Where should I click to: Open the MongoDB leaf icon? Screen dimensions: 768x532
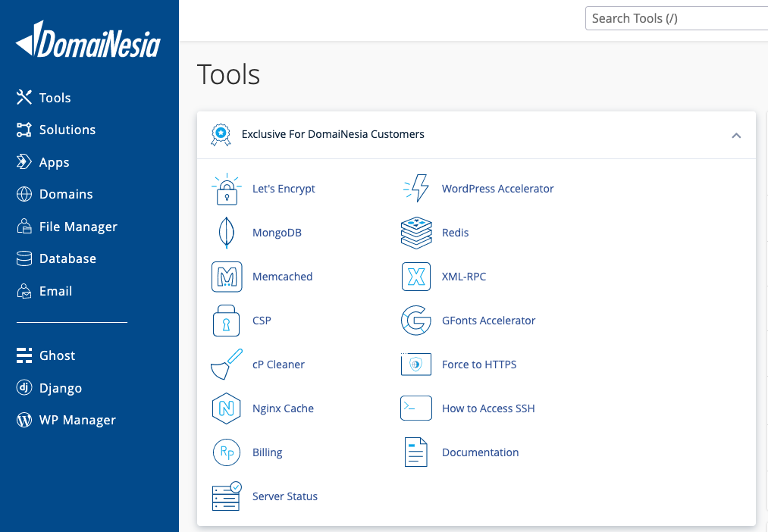pyautogui.click(x=226, y=233)
